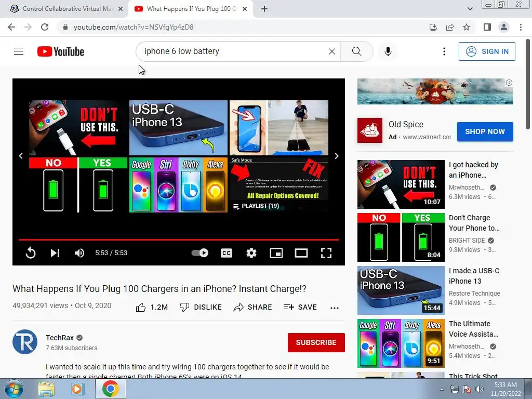532x399 pixels.
Task: Switch to theater mode
Action: 301,253
